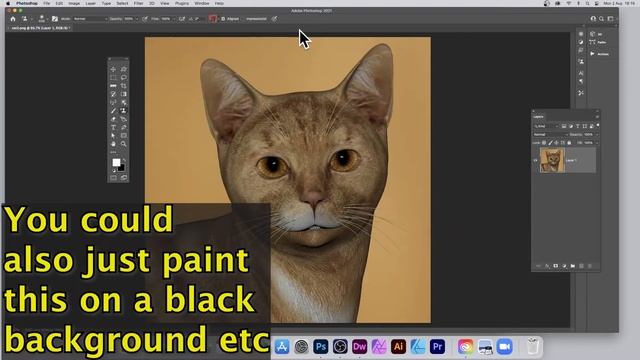Open the Layers panel flyout menu
The height and width of the screenshot is (360, 640).
[x=598, y=117]
